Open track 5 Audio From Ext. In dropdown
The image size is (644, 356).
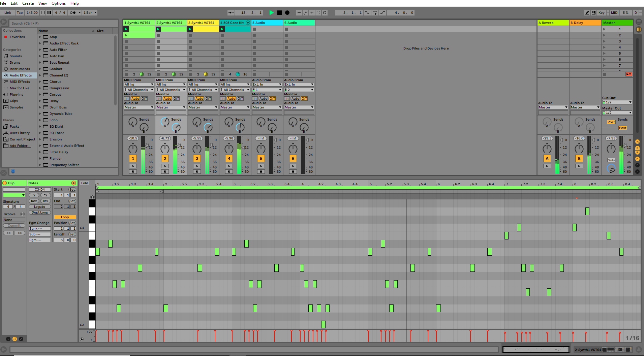tap(267, 84)
